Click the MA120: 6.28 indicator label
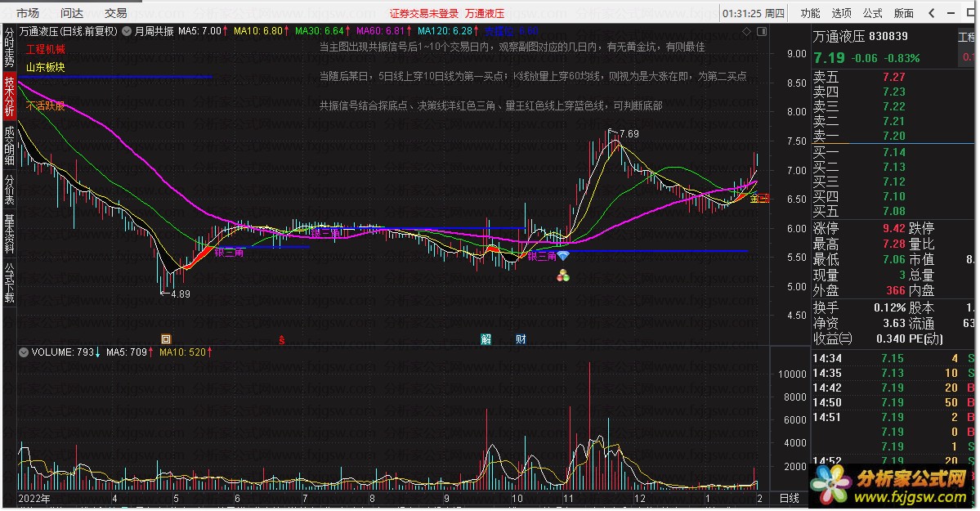Image resolution: width=980 pixels, height=511 pixels. point(448,30)
